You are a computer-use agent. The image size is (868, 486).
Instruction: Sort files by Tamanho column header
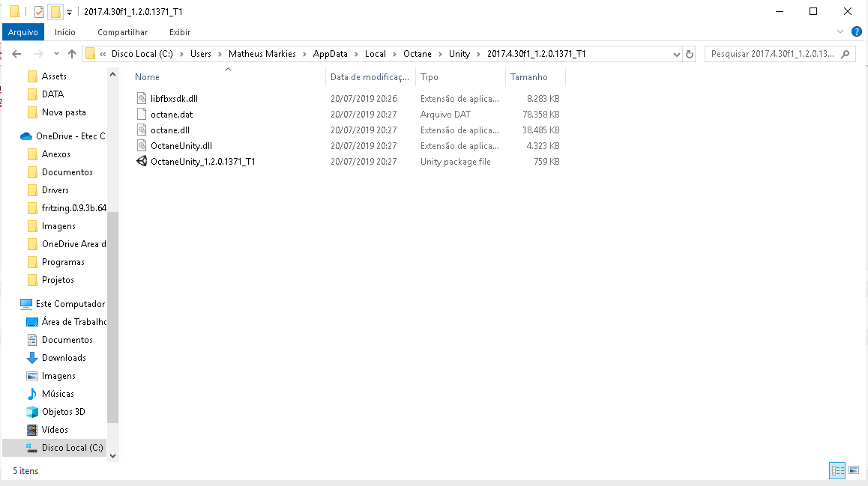point(534,77)
